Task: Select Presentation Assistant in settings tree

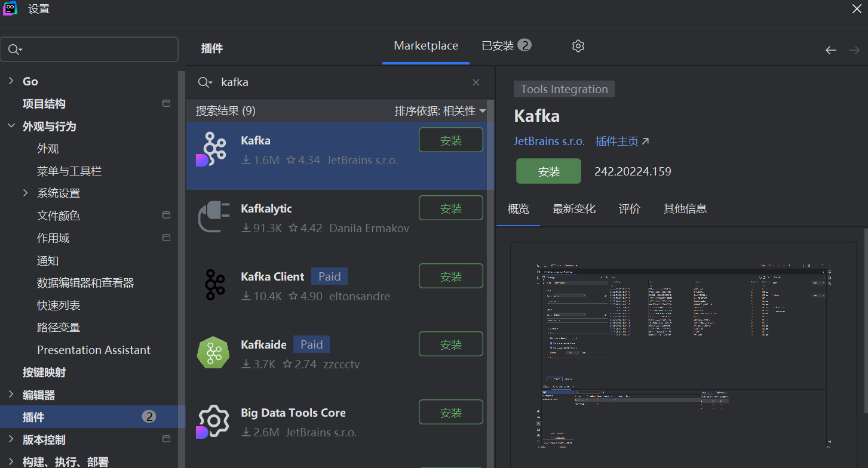Action: 94,350
